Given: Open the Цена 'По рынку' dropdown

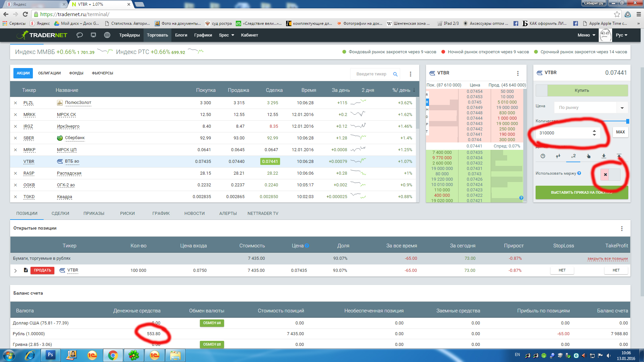Looking at the screenshot, I should pos(622,108).
